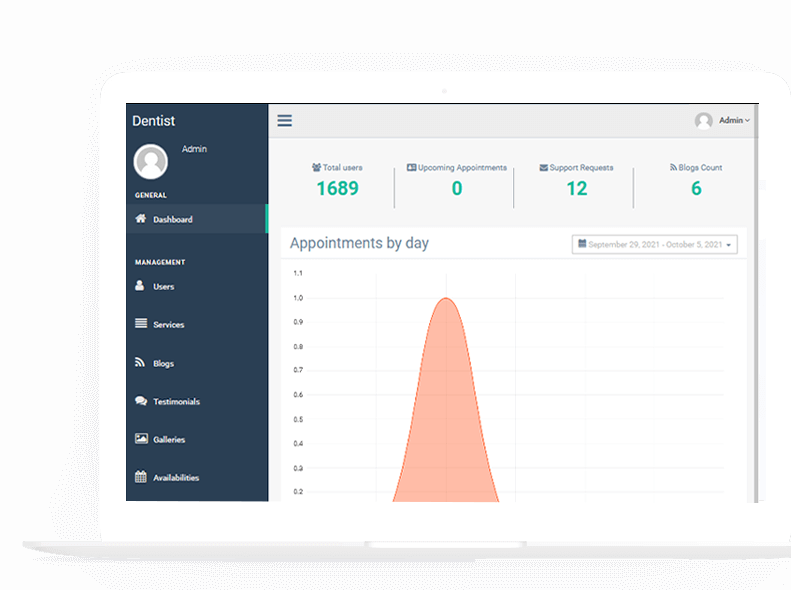Select Testimonials from the sidebar menu
This screenshot has width=791, height=590.
(176, 402)
